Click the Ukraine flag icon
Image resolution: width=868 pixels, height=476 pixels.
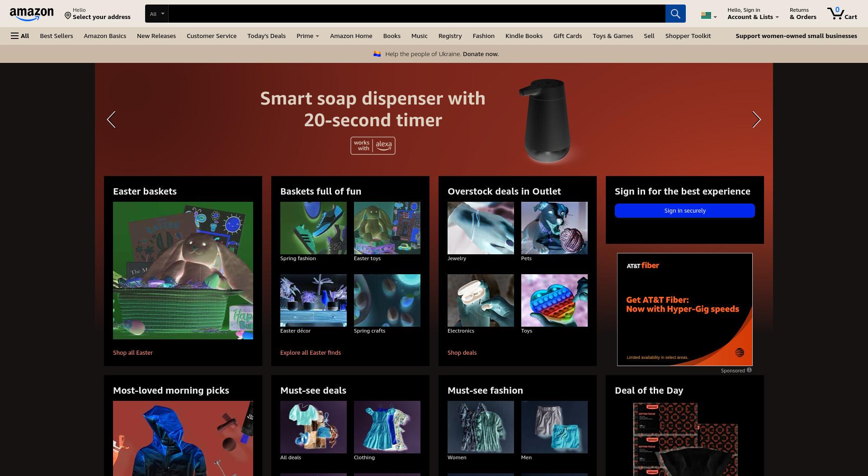coord(377,54)
